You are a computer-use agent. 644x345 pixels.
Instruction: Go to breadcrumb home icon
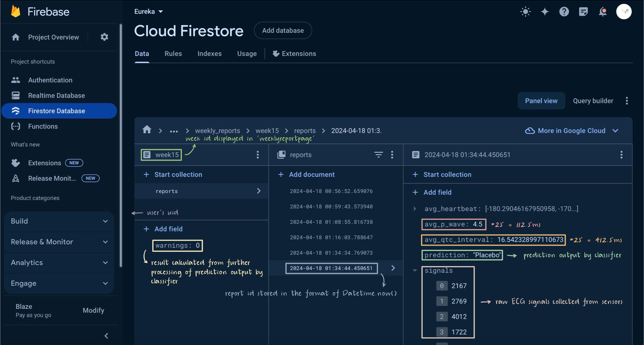(x=147, y=130)
